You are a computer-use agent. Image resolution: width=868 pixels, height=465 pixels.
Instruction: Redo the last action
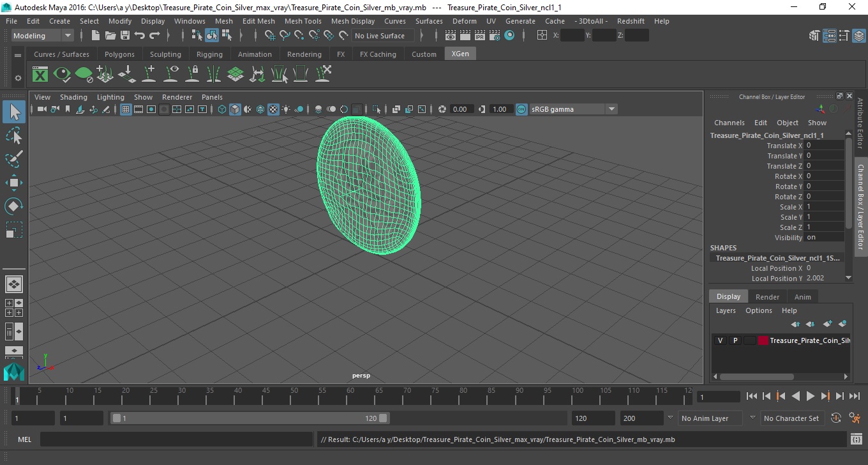(x=154, y=36)
